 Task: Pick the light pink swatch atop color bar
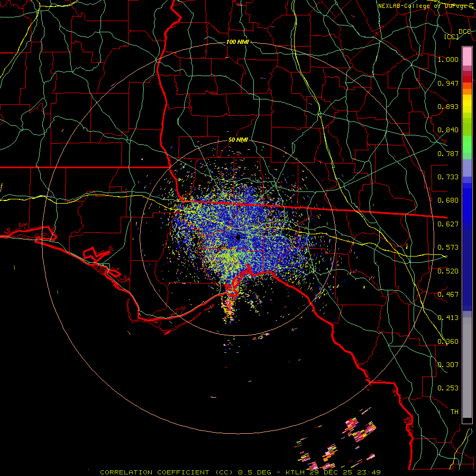point(467,56)
